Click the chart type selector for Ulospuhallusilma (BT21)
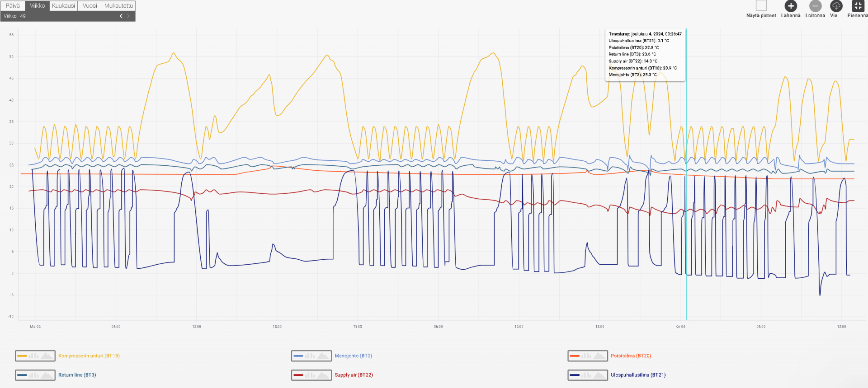Screen dimensions: 868x388 tap(588, 375)
